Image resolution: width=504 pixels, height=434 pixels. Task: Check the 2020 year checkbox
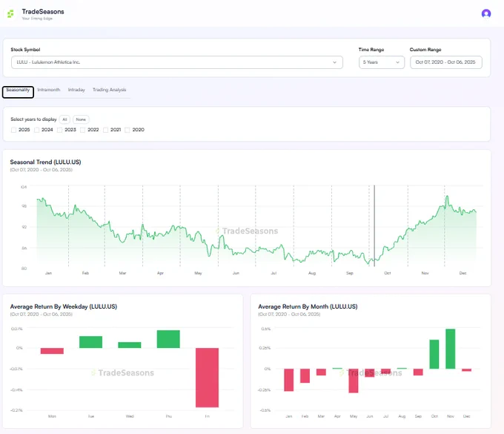pyautogui.click(x=127, y=130)
